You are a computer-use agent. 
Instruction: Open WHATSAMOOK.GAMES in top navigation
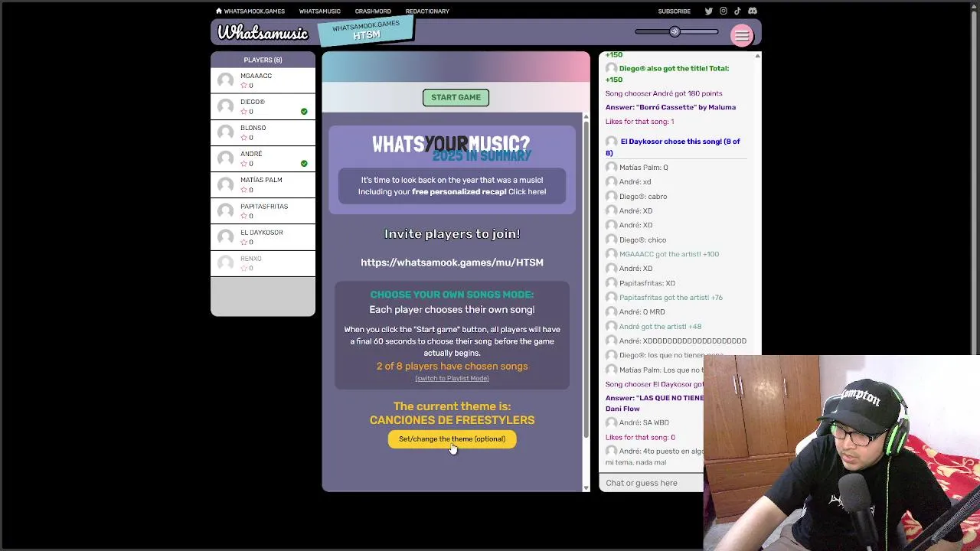pyautogui.click(x=254, y=11)
